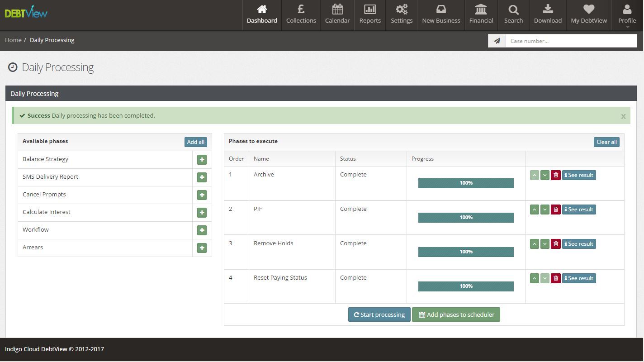Open the Profile dropdown menu
644x362 pixels.
[x=627, y=15]
